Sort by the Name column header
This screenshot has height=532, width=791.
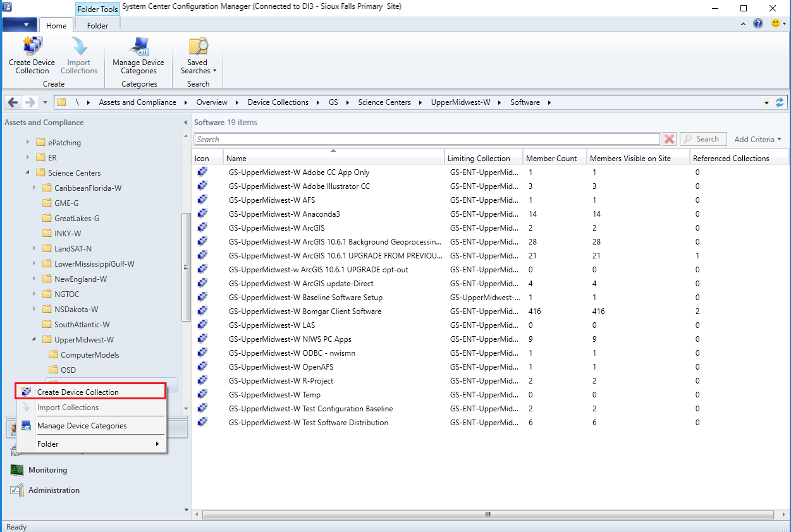click(x=334, y=159)
